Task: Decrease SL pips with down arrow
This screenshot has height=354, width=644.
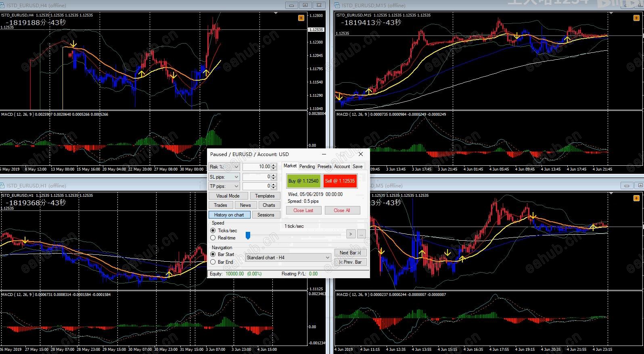Action: (274, 178)
